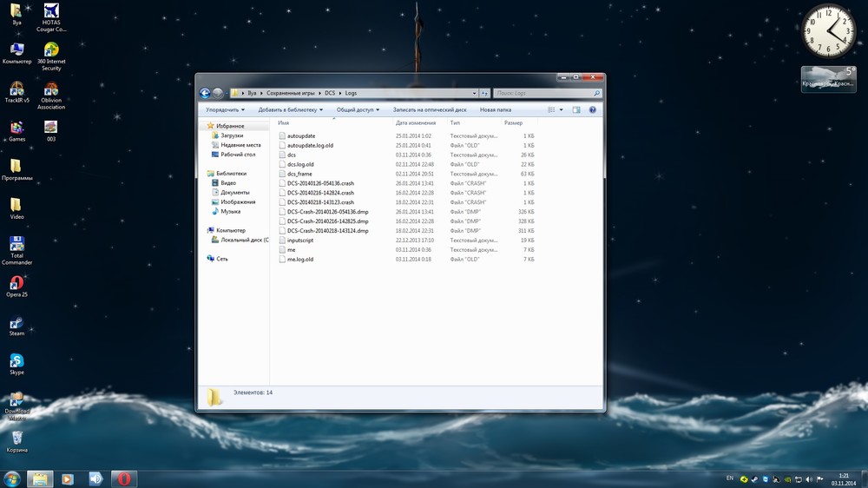Click the Общий доступ toolbar menu
868x488 pixels.
coord(358,110)
